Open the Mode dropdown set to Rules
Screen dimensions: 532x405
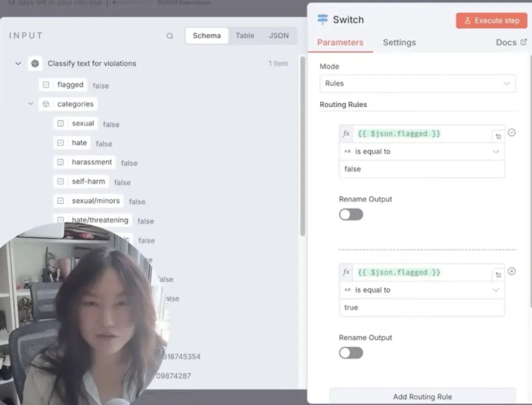[418, 83]
